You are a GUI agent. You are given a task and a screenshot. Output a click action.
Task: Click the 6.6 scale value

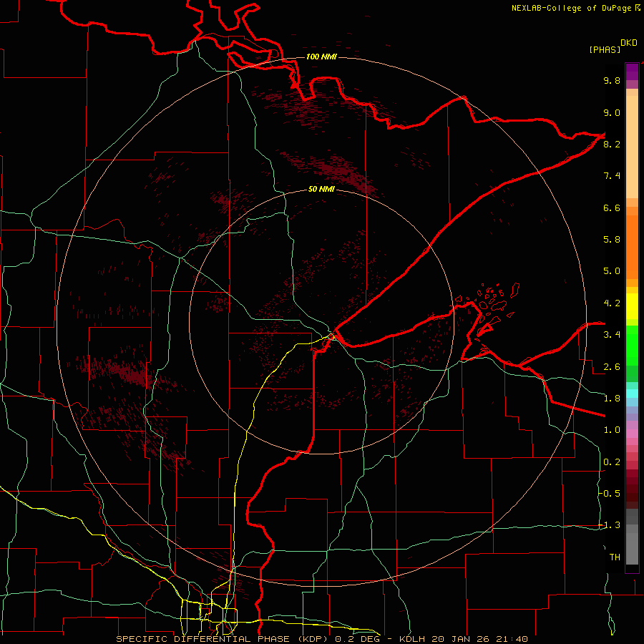coord(612,208)
